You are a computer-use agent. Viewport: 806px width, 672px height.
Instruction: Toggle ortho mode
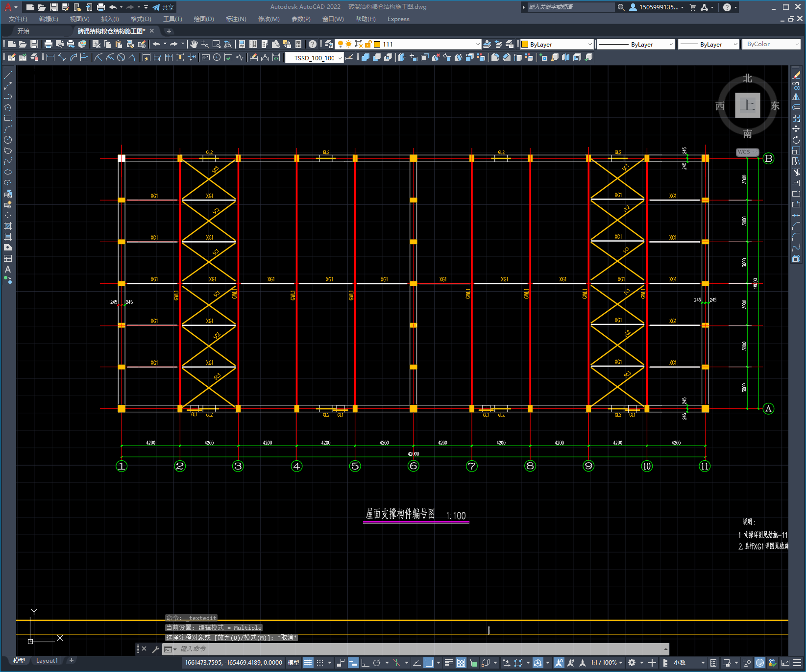tap(365, 663)
